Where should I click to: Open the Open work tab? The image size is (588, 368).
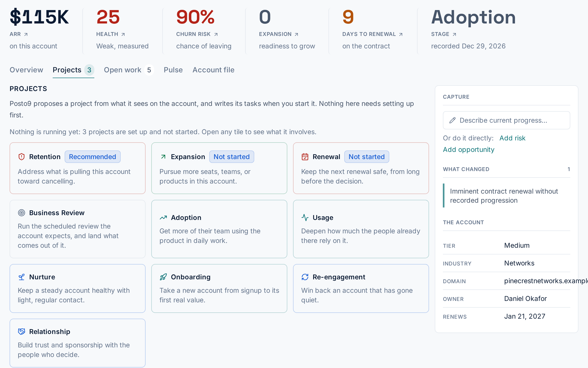pyautogui.click(x=129, y=70)
